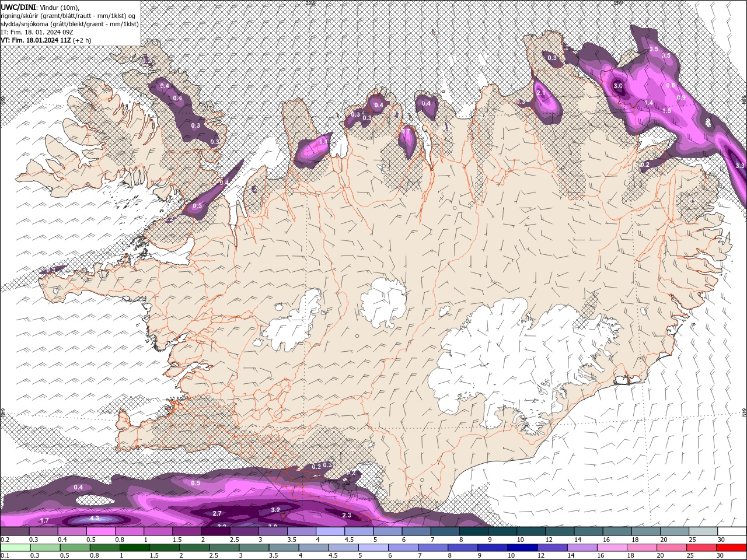
Task: Click the 3.3 value at the map's right edge
Action: pyautogui.click(x=740, y=166)
